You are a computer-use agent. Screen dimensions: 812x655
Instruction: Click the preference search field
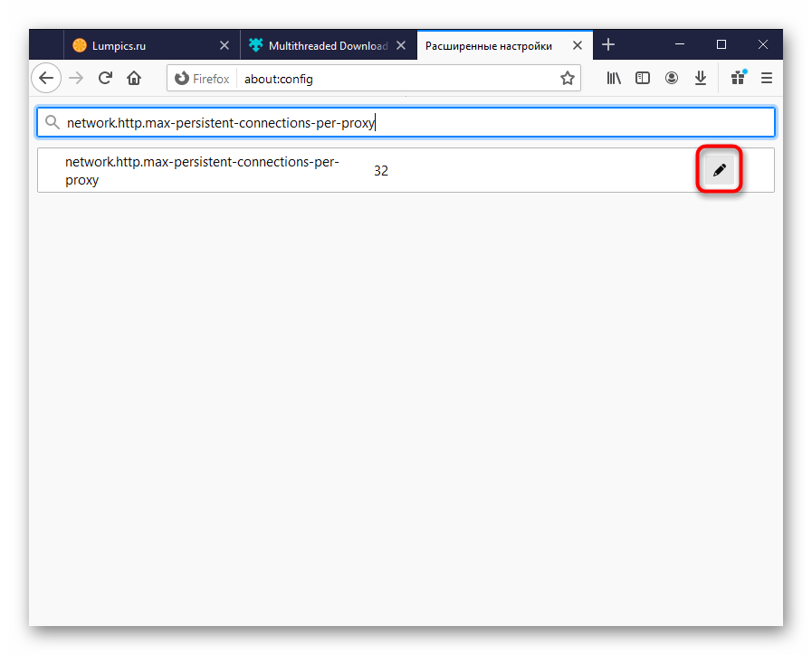pos(406,123)
